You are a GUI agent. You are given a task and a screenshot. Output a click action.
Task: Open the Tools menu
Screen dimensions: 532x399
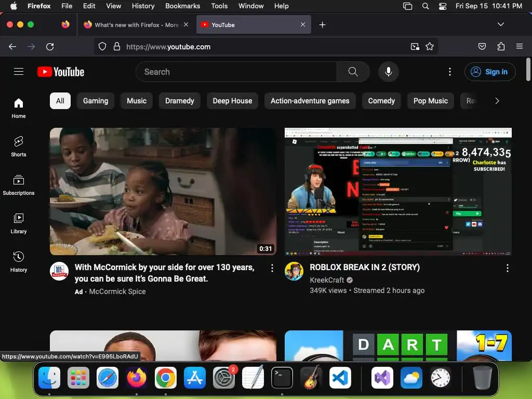click(x=219, y=6)
